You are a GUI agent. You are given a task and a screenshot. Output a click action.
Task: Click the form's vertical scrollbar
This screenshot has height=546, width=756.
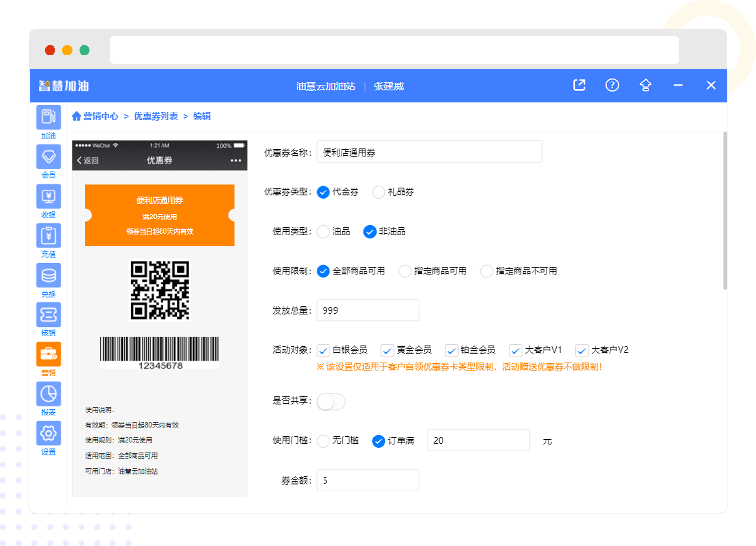(725, 211)
